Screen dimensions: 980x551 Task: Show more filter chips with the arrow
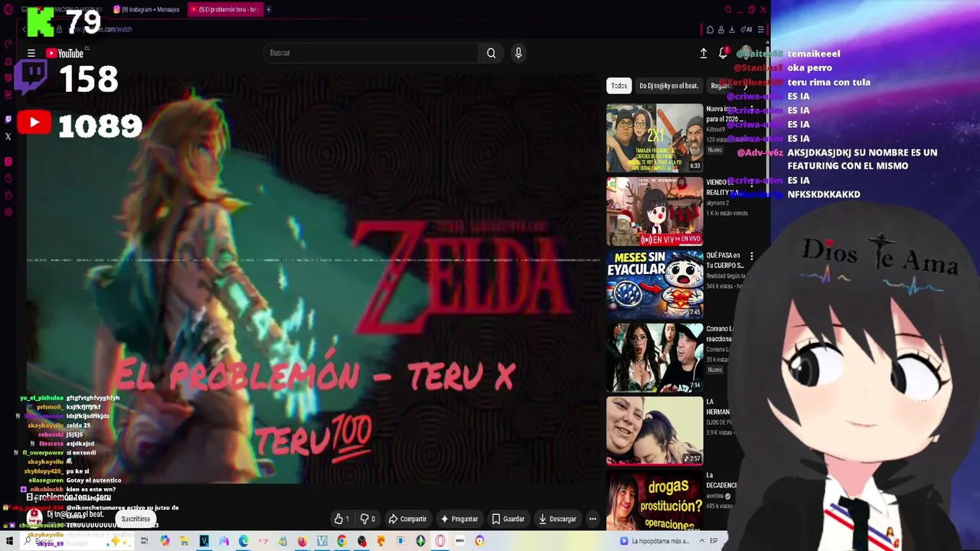(x=745, y=86)
